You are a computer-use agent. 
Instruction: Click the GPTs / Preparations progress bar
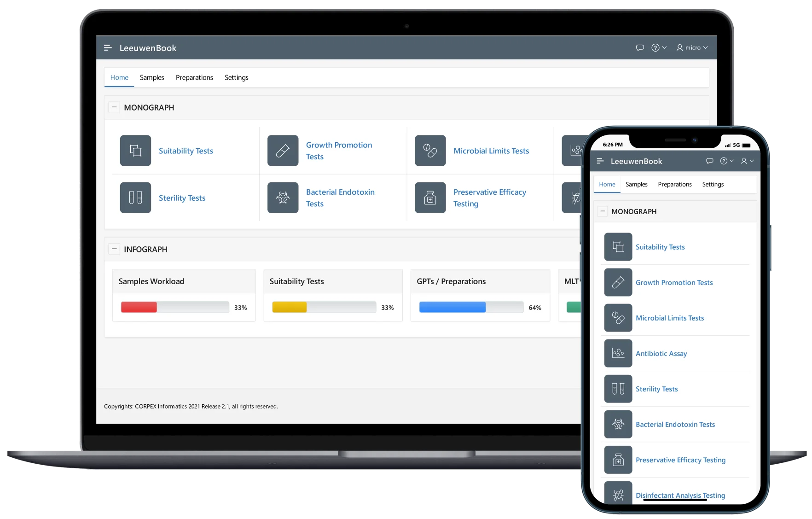point(470,307)
